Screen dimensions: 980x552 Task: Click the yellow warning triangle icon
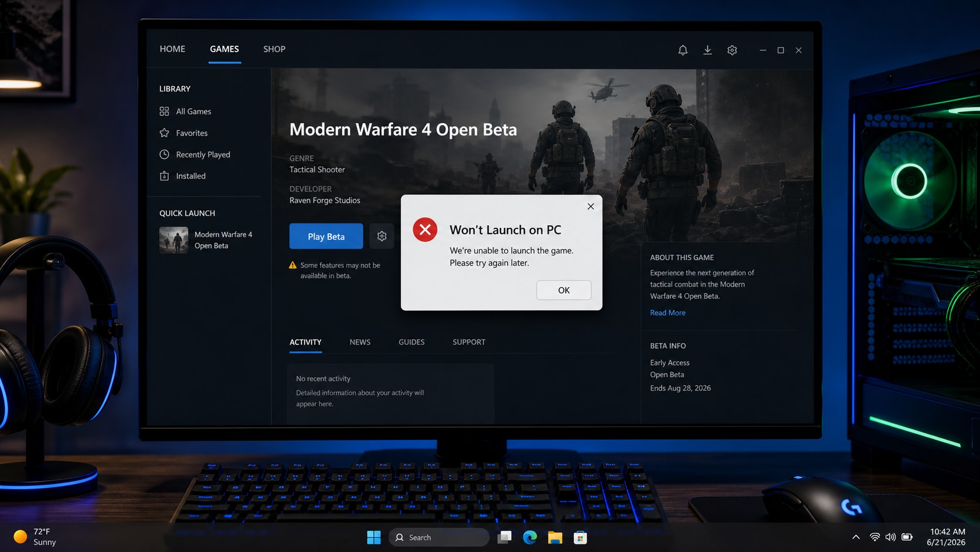coord(293,265)
